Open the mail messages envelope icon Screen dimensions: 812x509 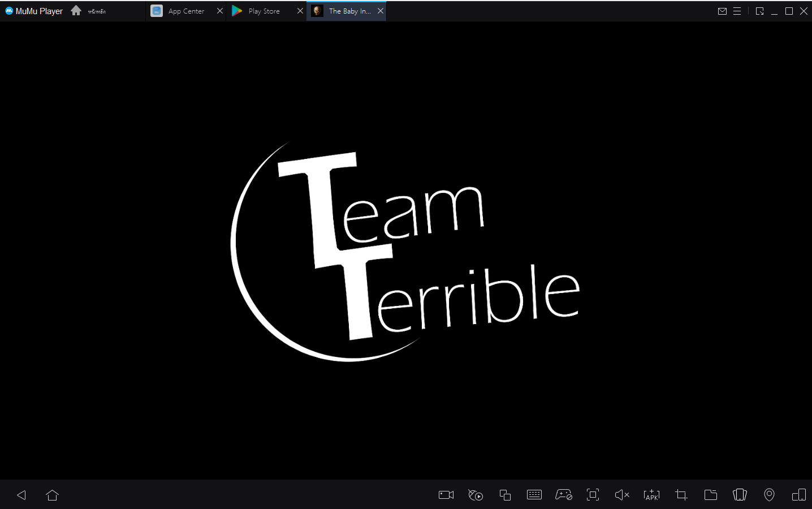click(722, 11)
